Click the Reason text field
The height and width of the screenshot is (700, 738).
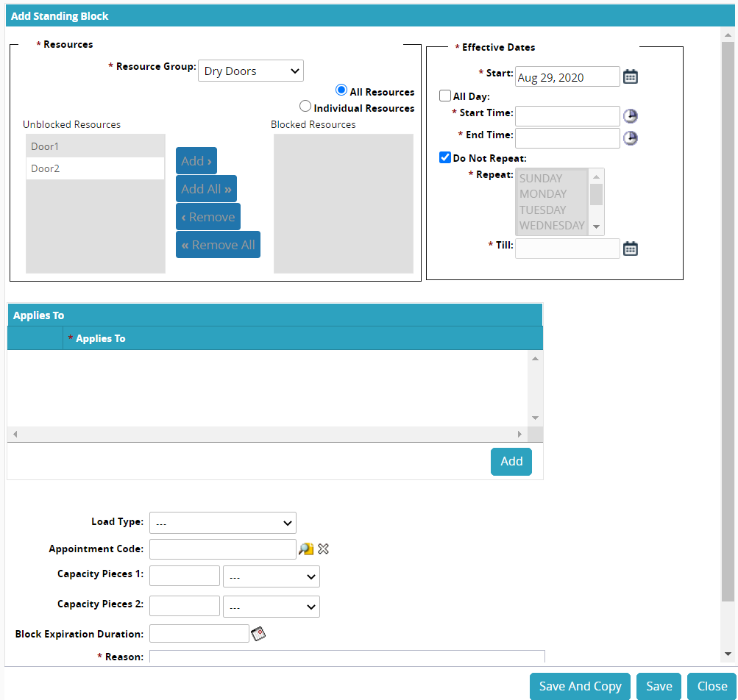347,656
